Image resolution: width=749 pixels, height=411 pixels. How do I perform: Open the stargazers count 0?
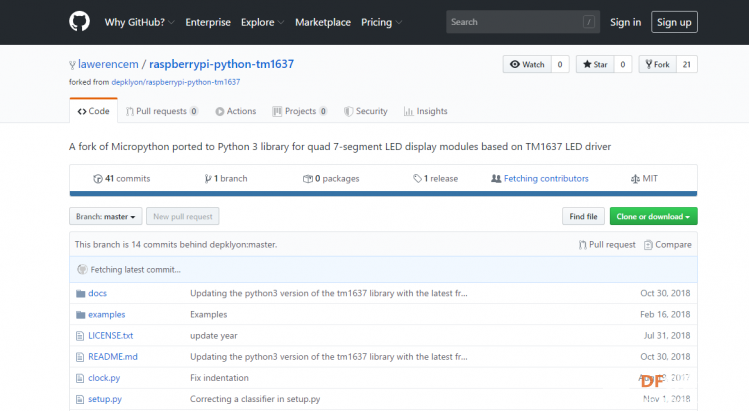622,64
